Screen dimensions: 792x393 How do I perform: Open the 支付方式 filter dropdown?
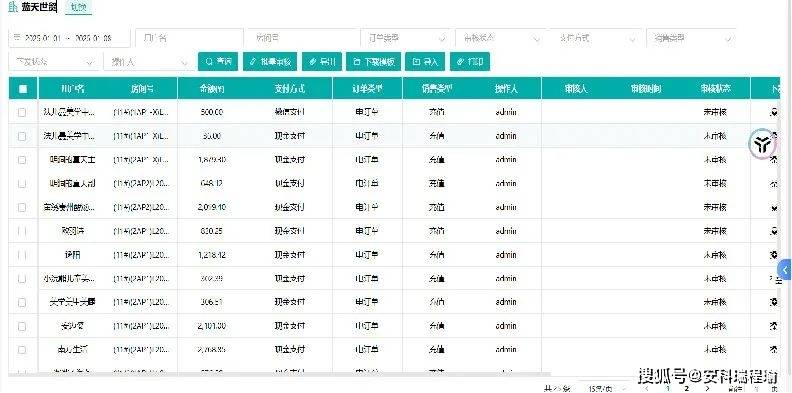pyautogui.click(x=596, y=38)
